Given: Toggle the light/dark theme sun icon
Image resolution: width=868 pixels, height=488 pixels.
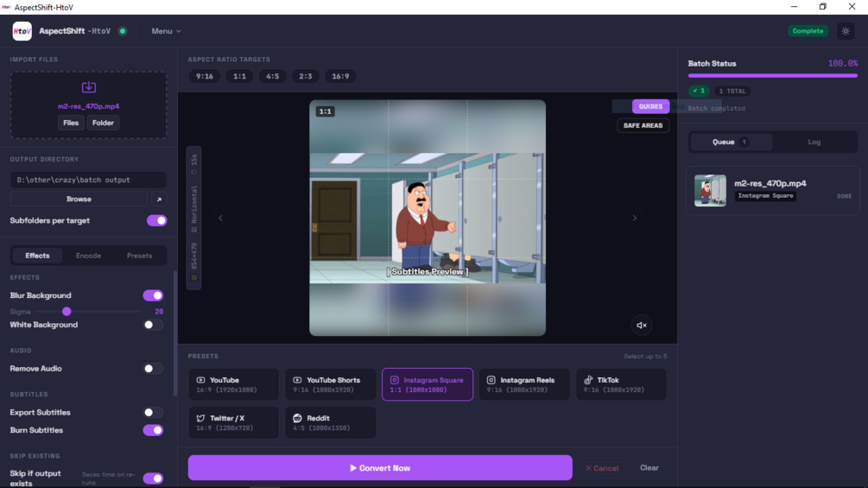Looking at the screenshot, I should 846,31.
